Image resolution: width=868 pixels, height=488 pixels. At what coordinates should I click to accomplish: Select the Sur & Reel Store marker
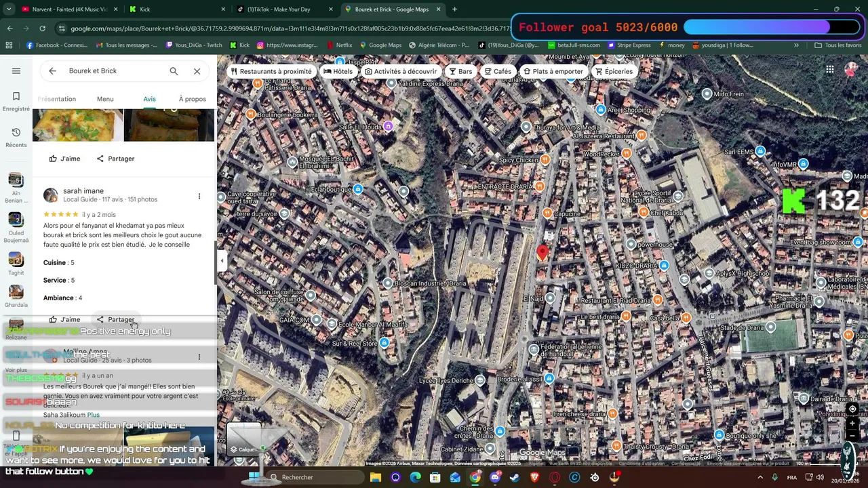point(384,344)
